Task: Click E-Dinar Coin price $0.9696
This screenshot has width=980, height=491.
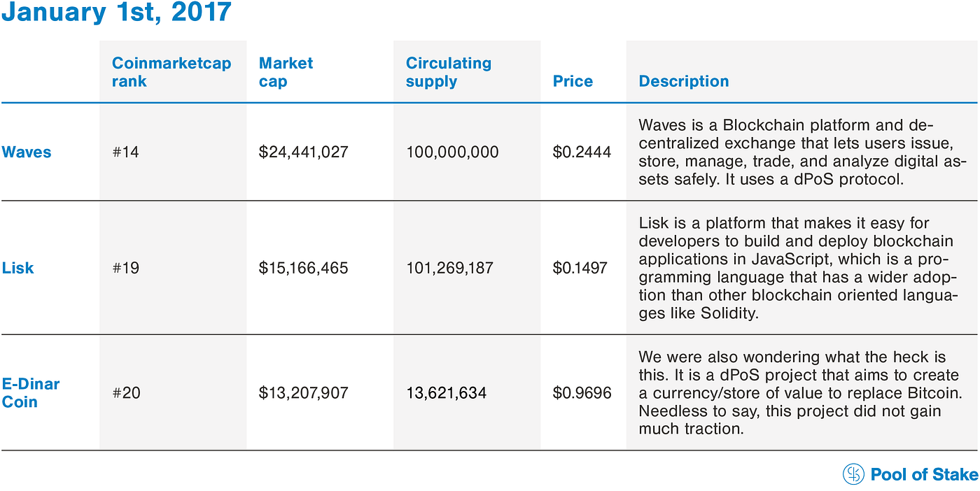Action: pos(582,393)
